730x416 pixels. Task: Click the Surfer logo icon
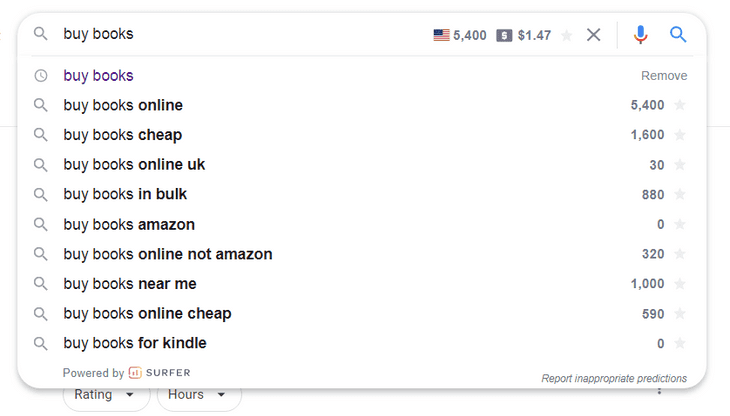click(135, 373)
